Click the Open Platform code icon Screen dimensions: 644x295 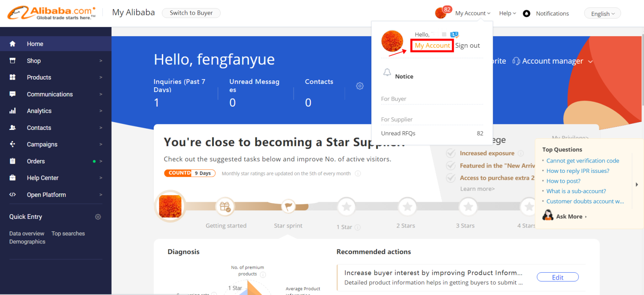(x=12, y=194)
